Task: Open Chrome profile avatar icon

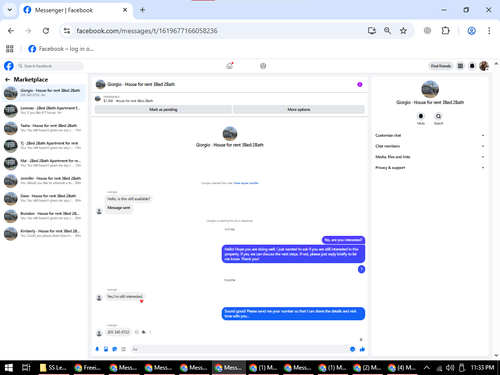Action: (471, 31)
